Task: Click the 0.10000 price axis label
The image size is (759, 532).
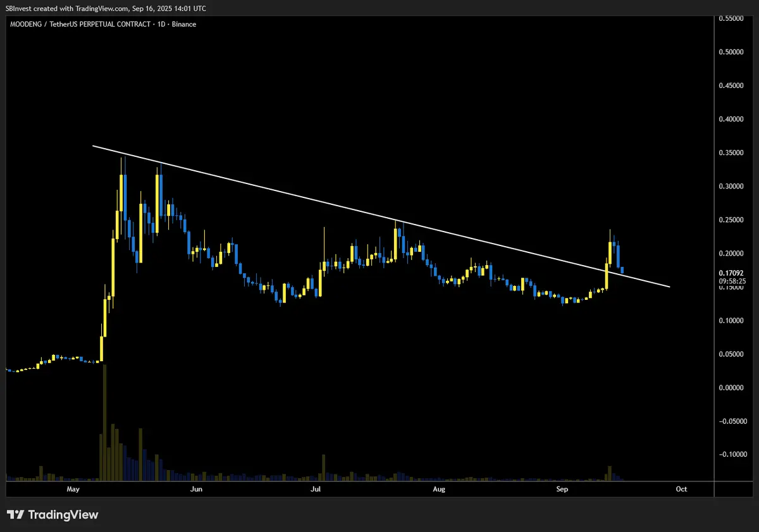Action: 732,321
